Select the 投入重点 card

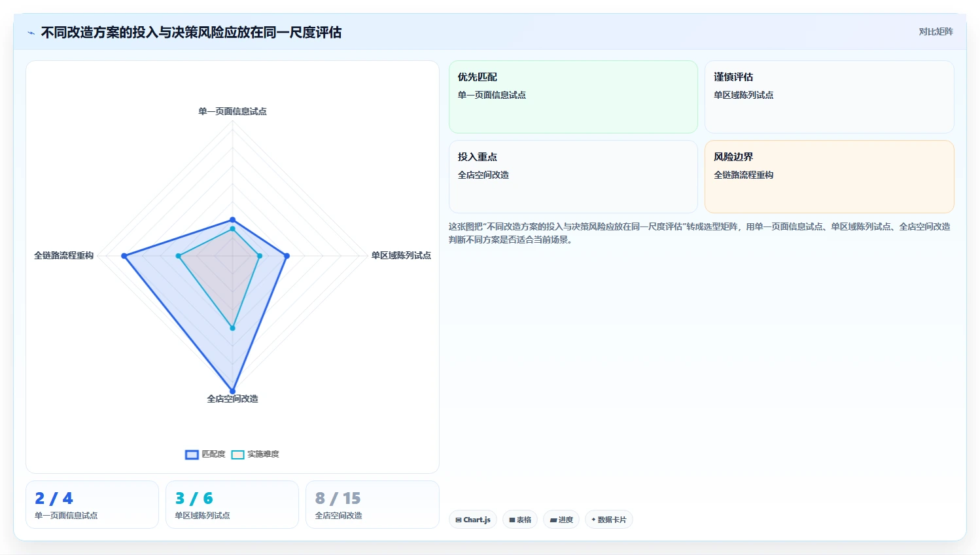[x=573, y=177]
